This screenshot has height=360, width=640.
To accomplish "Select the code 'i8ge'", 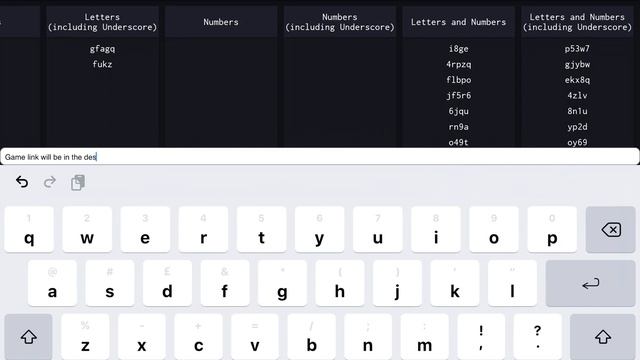I will [x=458, y=49].
